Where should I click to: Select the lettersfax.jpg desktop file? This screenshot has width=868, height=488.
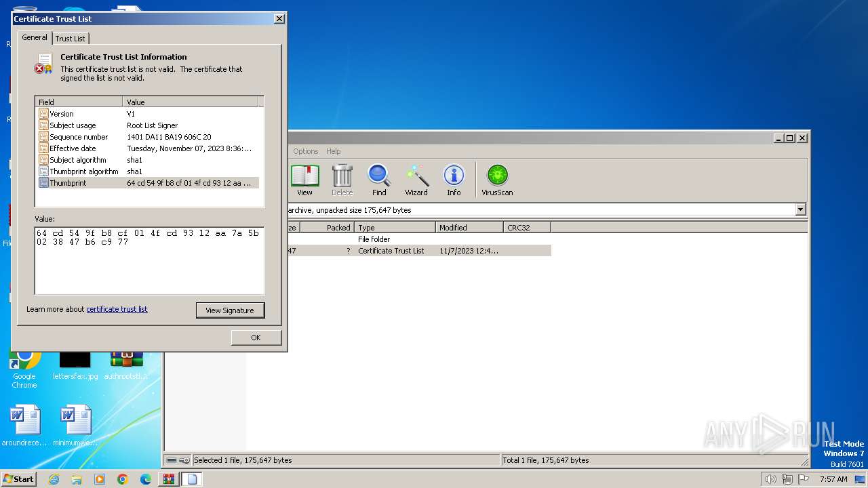point(75,367)
